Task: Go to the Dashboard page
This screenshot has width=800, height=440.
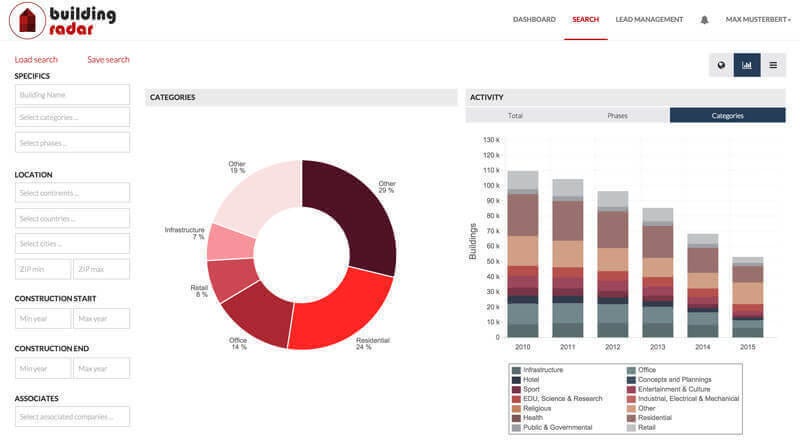Action: [x=534, y=19]
